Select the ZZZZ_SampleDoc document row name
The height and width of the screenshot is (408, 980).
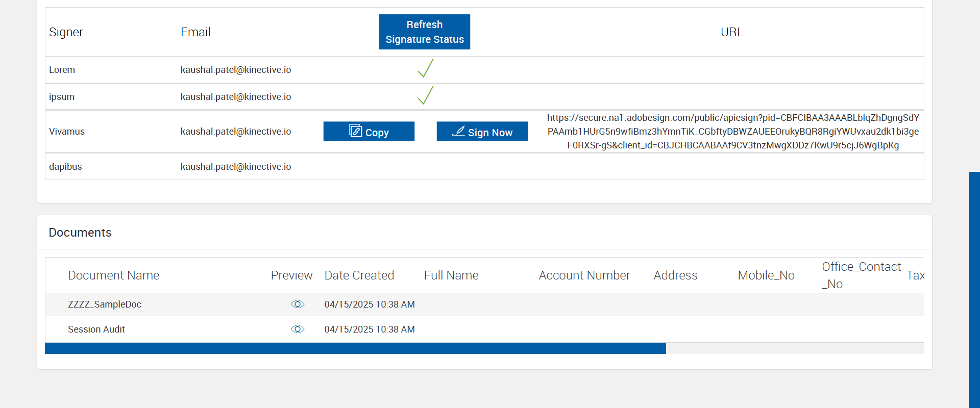click(105, 304)
